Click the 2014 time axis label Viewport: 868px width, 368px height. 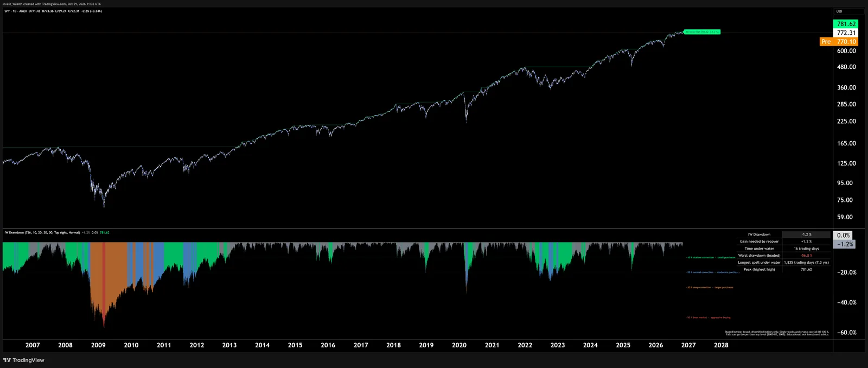(263, 345)
